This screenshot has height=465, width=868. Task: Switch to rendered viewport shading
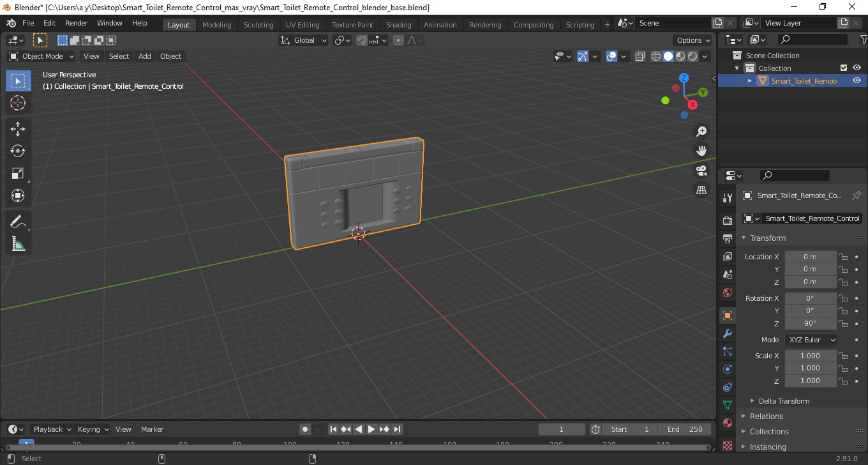pos(692,56)
